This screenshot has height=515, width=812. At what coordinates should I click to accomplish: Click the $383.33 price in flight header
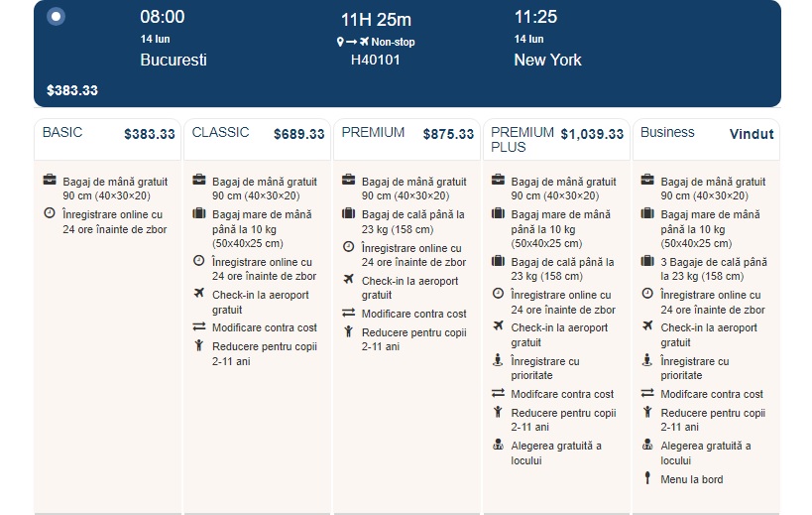click(72, 90)
